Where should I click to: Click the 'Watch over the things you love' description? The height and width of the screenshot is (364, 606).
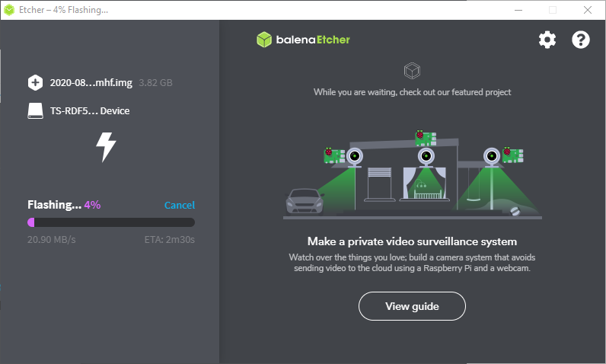412,263
